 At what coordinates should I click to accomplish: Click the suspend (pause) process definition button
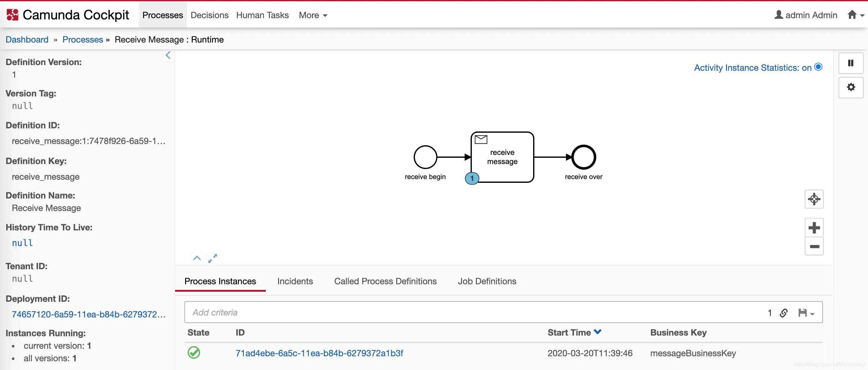click(x=850, y=63)
